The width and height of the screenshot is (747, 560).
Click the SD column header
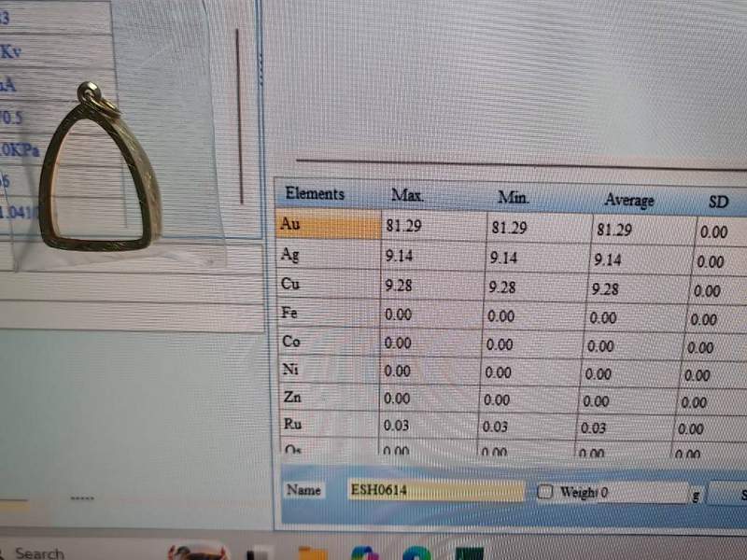point(719,202)
